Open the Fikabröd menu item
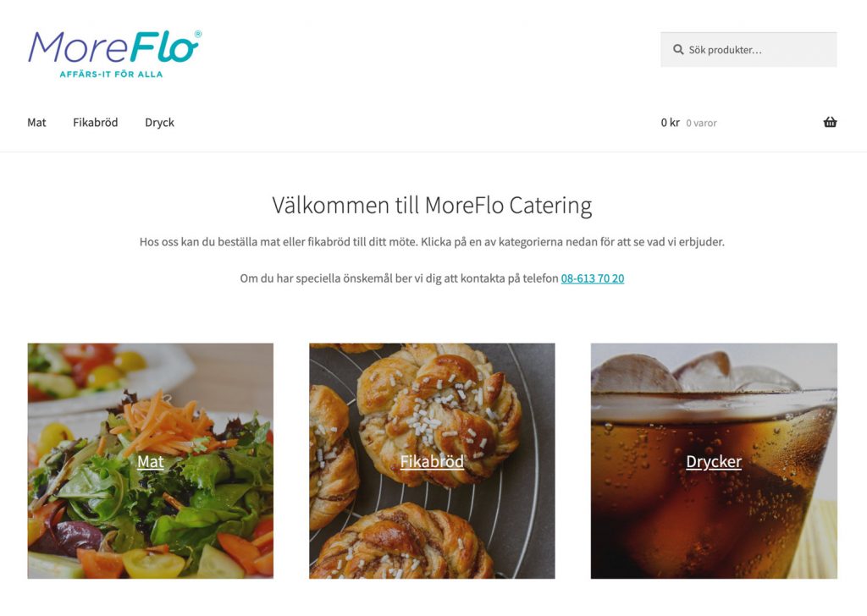This screenshot has width=867, height=616. 95,122
